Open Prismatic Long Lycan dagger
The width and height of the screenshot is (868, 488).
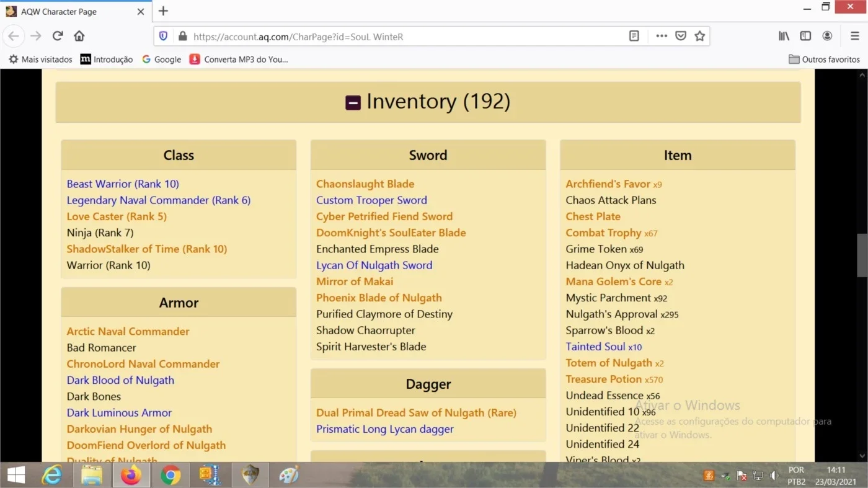385,429
